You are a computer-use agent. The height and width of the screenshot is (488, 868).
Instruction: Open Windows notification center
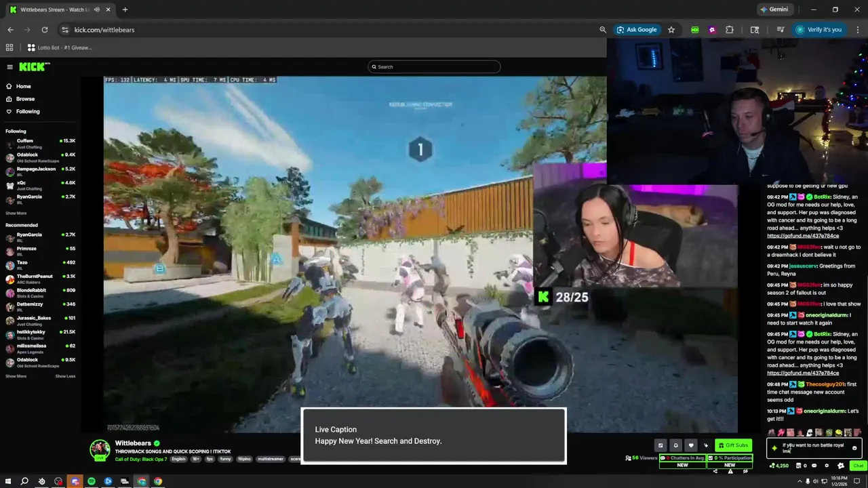pyautogui.click(x=856, y=481)
